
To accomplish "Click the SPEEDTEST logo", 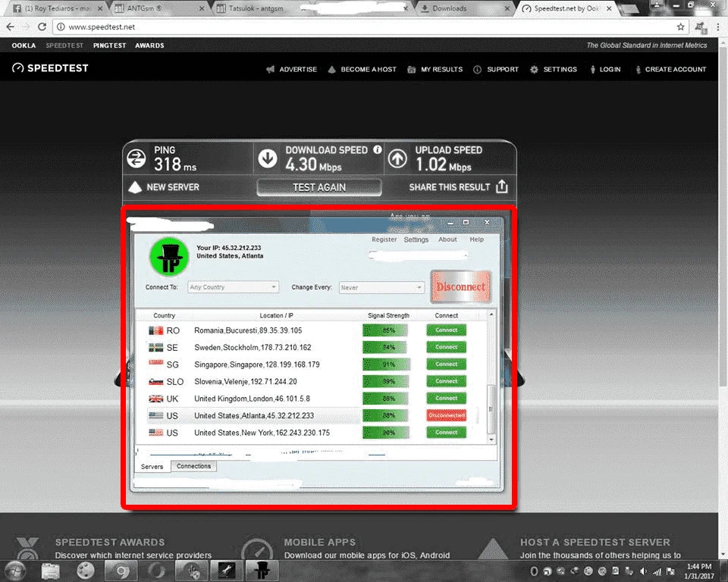I will (x=50, y=67).
